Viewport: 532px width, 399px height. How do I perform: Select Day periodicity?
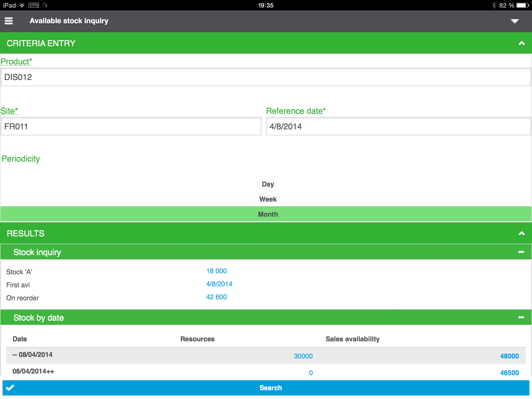click(x=268, y=184)
